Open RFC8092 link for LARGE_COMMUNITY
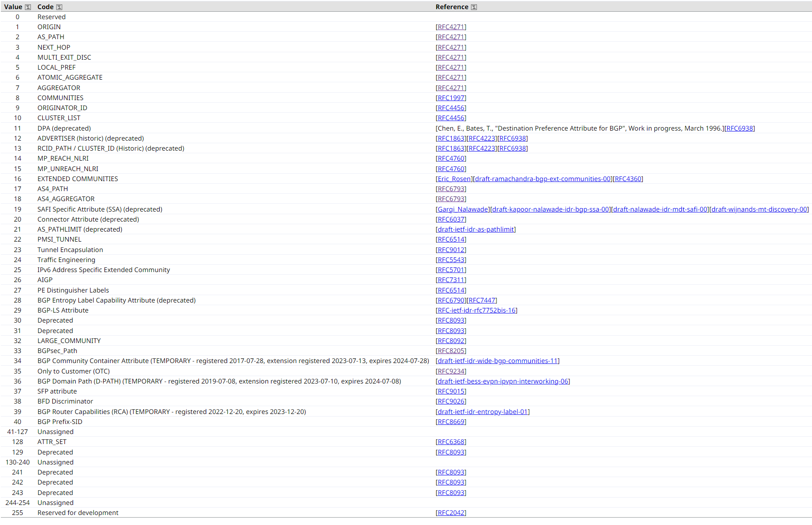812x525 pixels. pyautogui.click(x=451, y=341)
